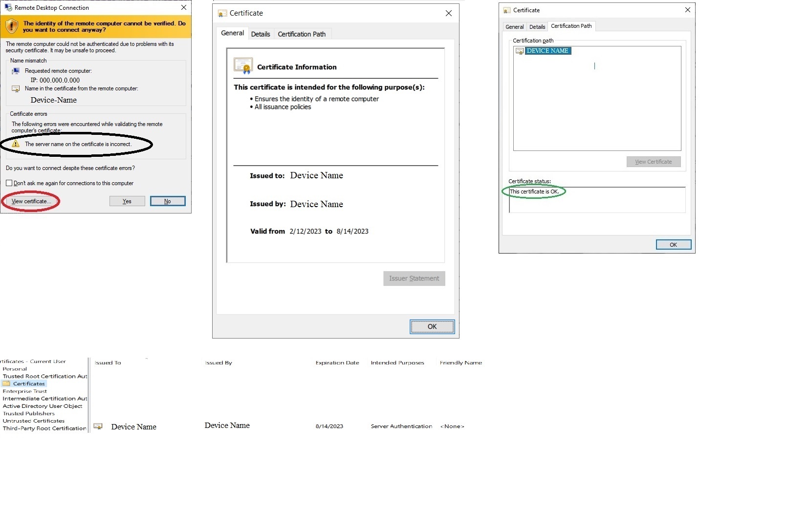This screenshot has width=787, height=532.
Task: Close the middle Certificate window
Action: (x=449, y=13)
